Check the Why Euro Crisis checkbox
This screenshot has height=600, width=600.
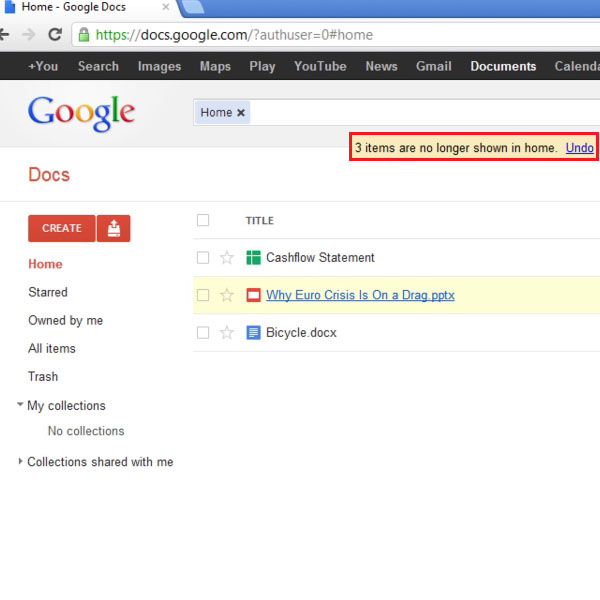(203, 295)
